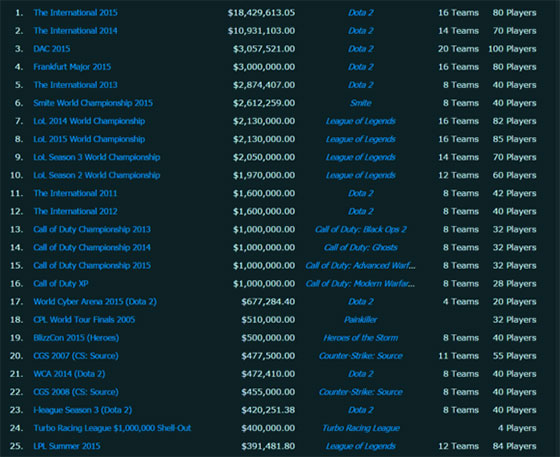The image size is (560, 457).
Task: Open Turbo Racing League $1,000,000 Shell-Out link
Action: tap(112, 428)
